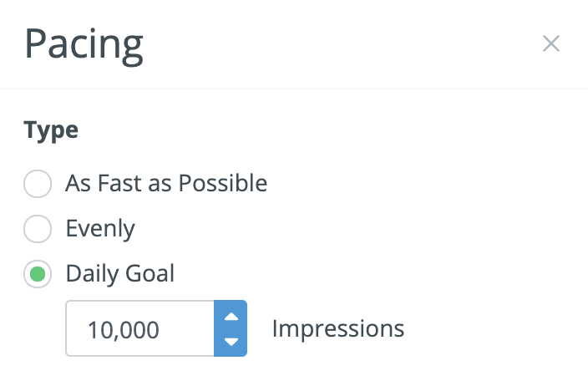
Task: Click the 'Evenly' option label text
Action: 100,228
